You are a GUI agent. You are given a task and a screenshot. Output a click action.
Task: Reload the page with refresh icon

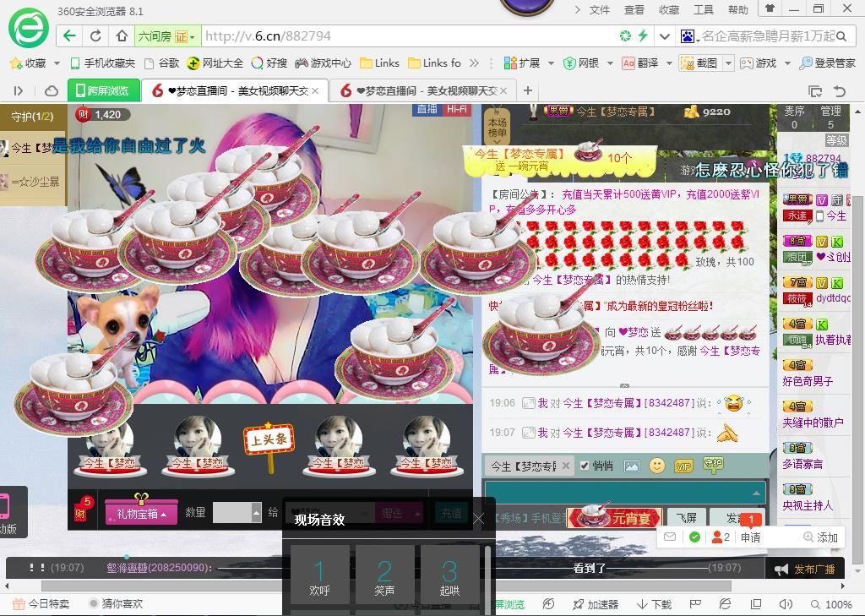point(95,36)
